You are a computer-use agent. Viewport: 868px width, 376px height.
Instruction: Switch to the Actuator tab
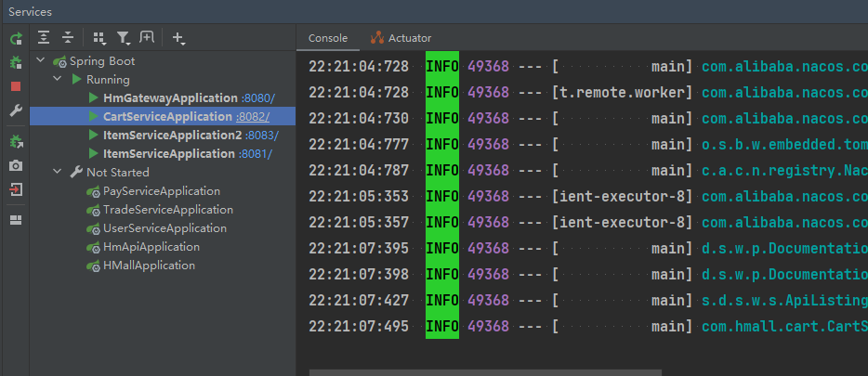coord(401,38)
